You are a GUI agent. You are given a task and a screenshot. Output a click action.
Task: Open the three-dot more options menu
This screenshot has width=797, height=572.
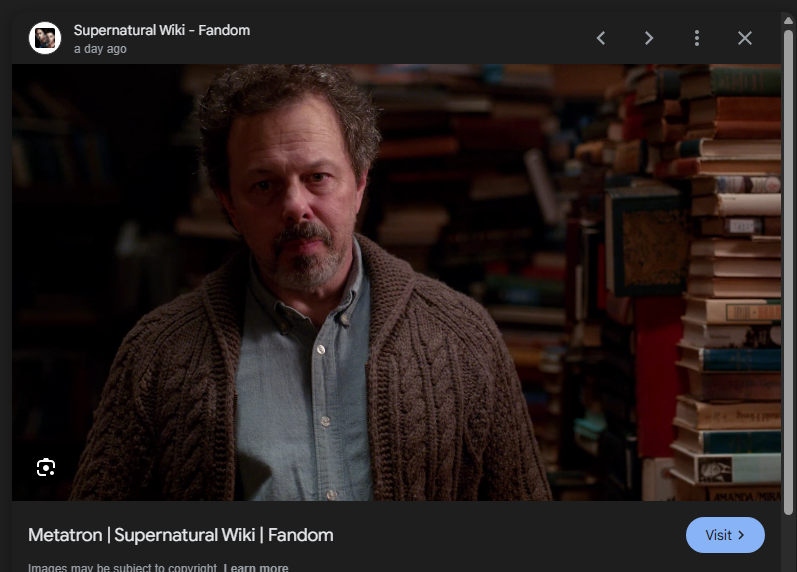[x=697, y=38]
